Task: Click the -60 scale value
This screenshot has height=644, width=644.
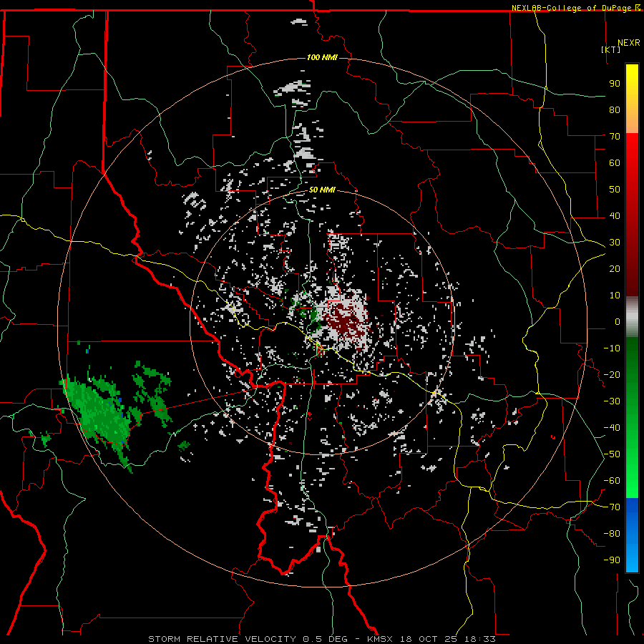Action: (x=612, y=481)
